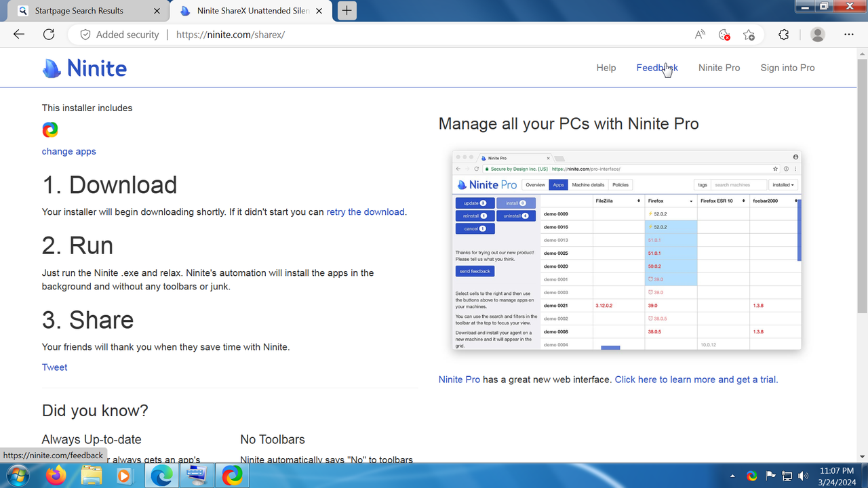Click 'Manage all your PCs with Ninite Pro' heading

(x=568, y=124)
